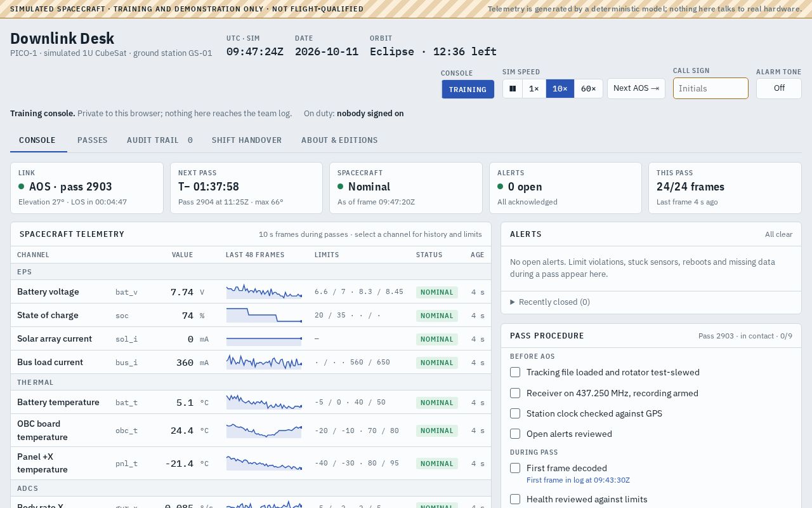Click the Battery voltage sparkline chart
Image resolution: width=812 pixels, height=508 pixels.
[x=264, y=292]
